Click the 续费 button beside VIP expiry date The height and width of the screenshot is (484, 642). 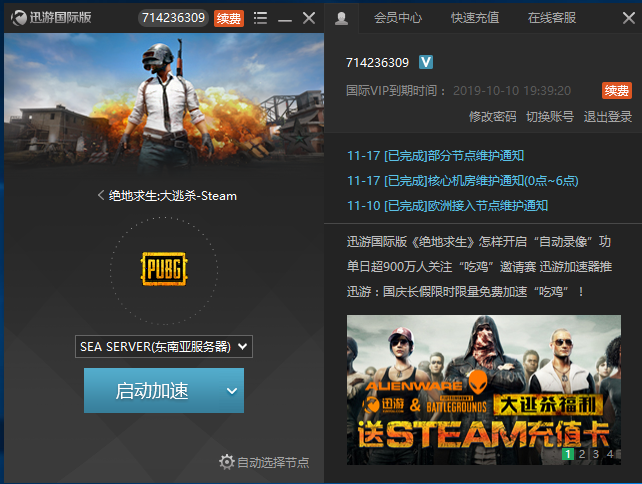[x=617, y=90]
